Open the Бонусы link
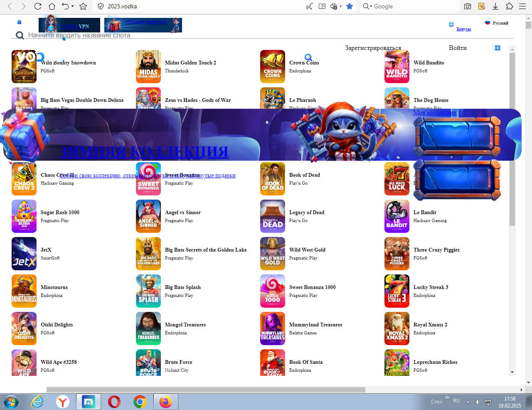532x410 pixels. pyautogui.click(x=463, y=29)
